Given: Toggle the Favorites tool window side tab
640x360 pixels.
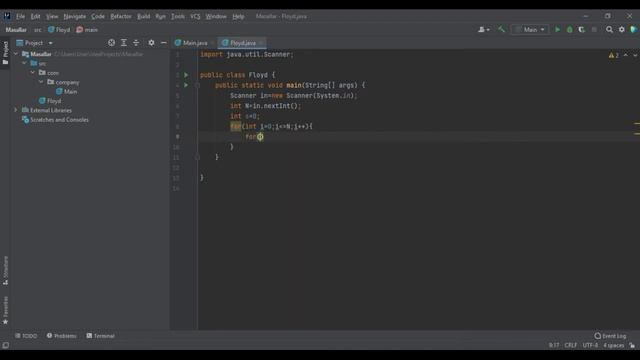Looking at the screenshot, I should (x=5, y=311).
